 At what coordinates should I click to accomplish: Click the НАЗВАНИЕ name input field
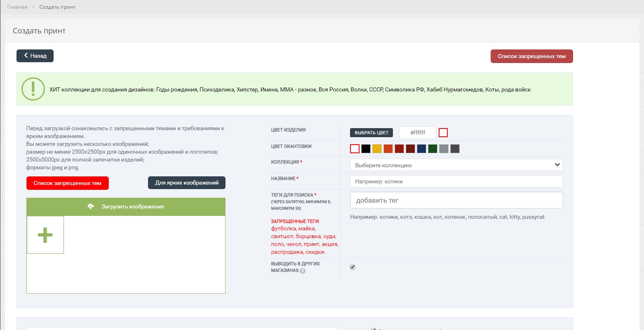click(x=456, y=181)
